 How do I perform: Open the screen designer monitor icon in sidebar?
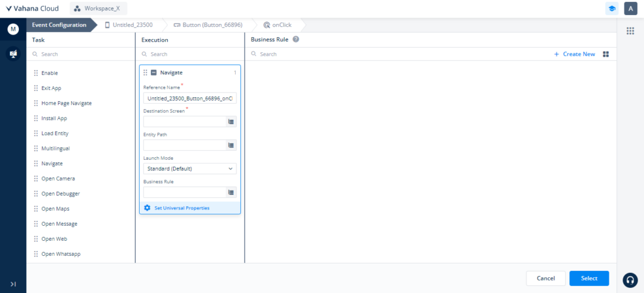[13, 53]
